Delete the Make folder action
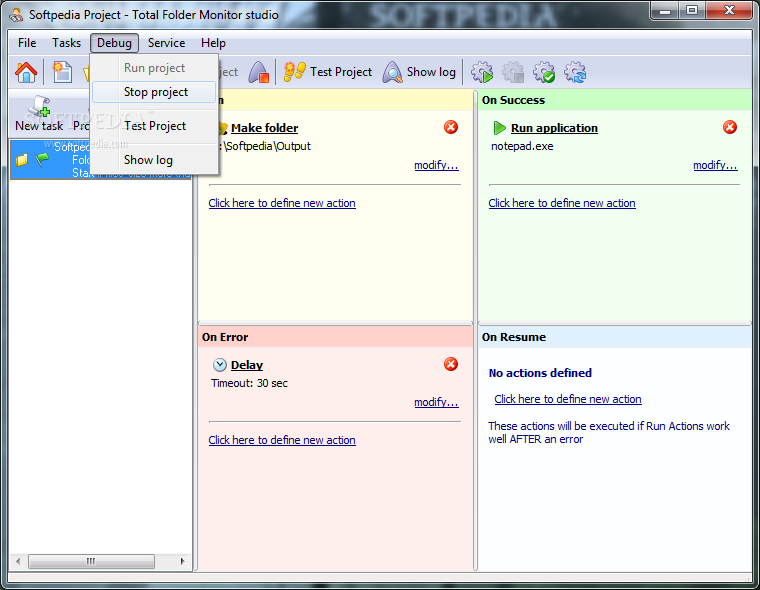The height and width of the screenshot is (590, 760). [x=451, y=127]
